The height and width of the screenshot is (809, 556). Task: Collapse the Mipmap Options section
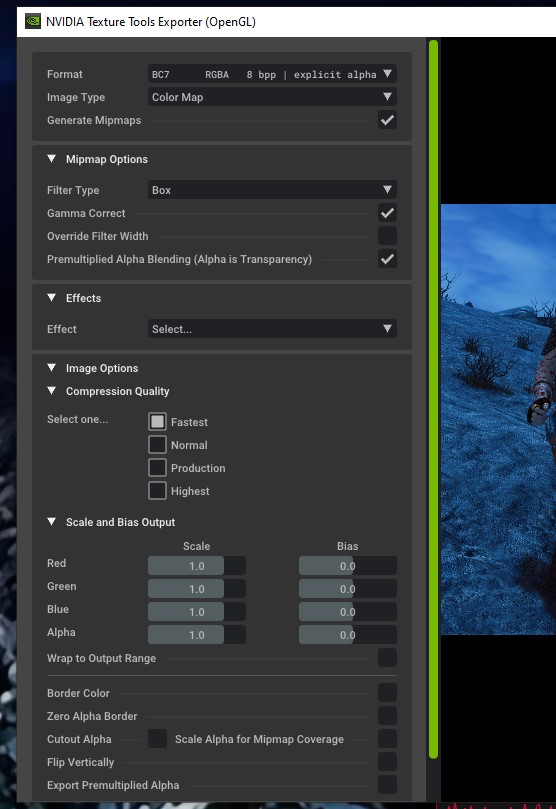52,159
